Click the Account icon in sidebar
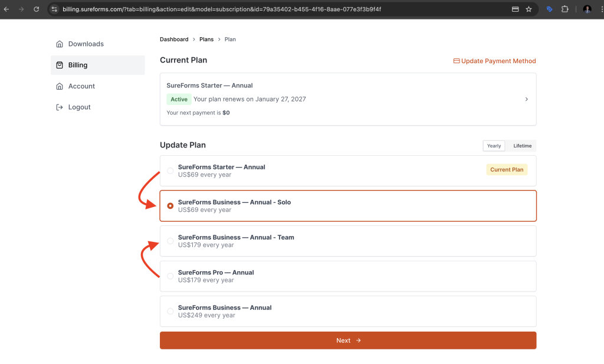 point(60,86)
